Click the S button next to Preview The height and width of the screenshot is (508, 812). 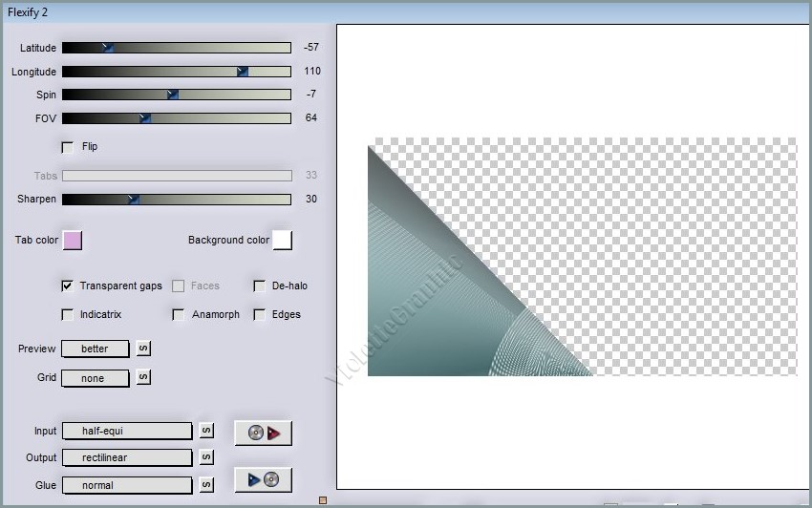[x=143, y=349]
